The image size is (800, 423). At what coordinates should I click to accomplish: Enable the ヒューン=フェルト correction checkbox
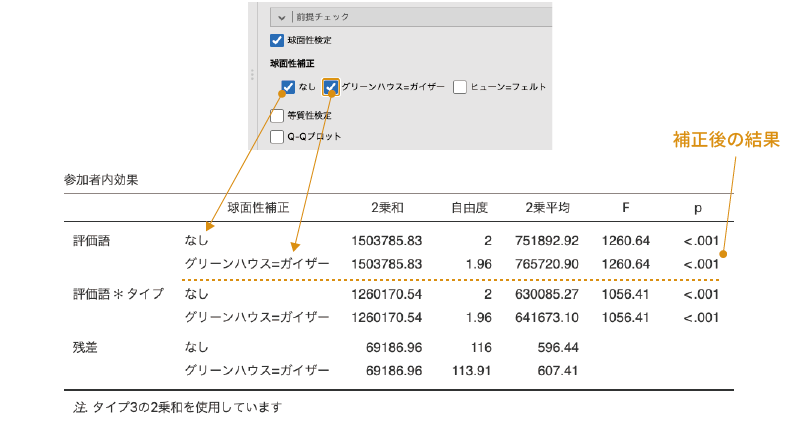(460, 87)
